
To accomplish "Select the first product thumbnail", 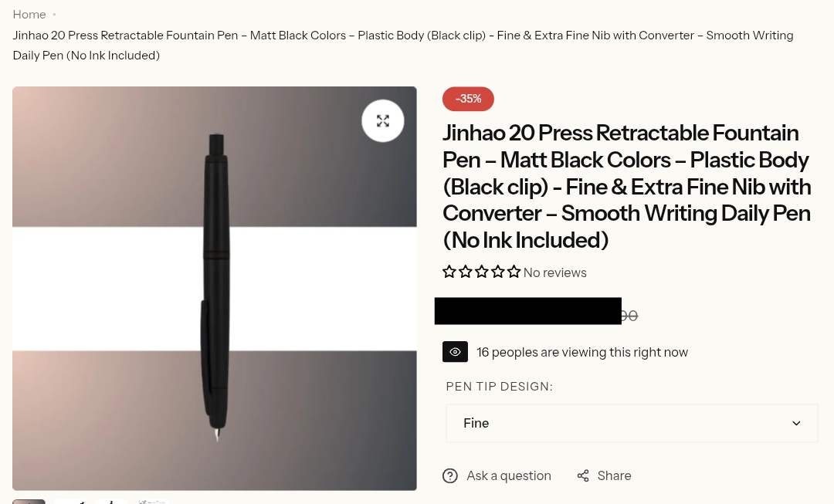I will click(x=29, y=501).
